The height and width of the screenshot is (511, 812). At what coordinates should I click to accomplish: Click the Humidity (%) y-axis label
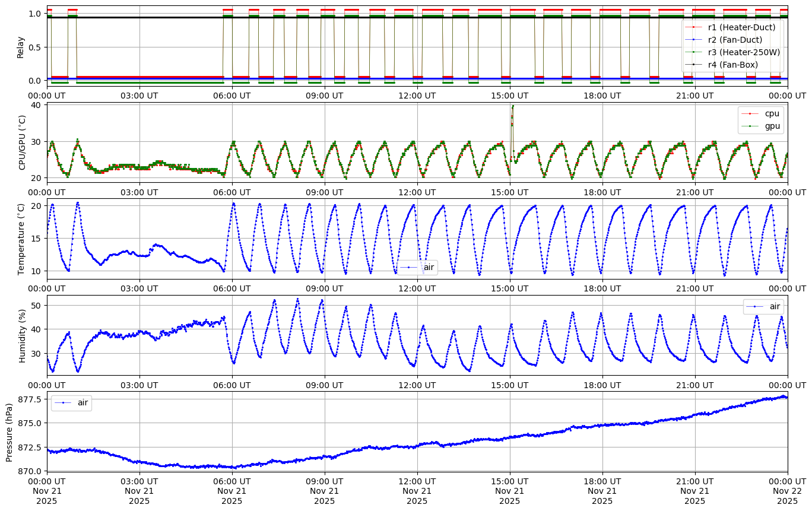[23, 335]
